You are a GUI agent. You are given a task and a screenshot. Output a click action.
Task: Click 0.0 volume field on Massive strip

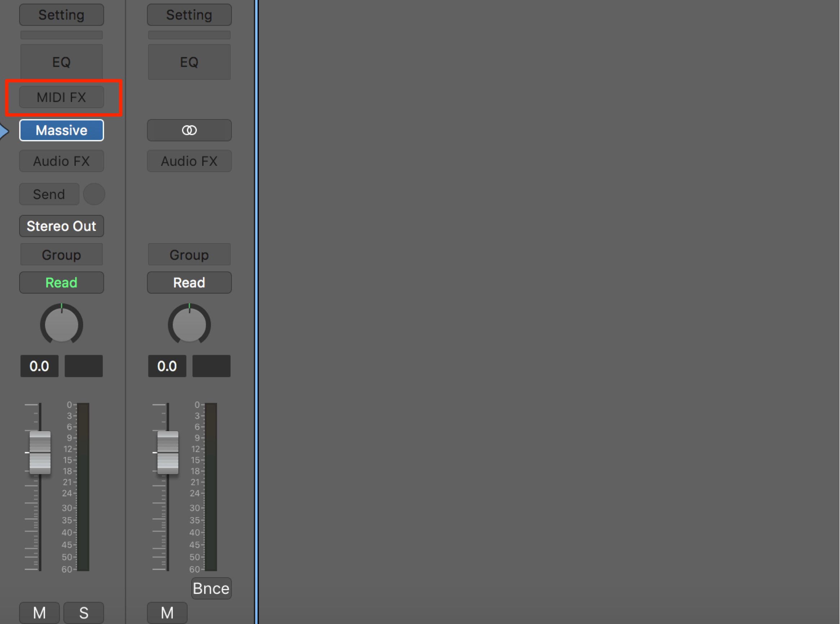pyautogui.click(x=39, y=366)
